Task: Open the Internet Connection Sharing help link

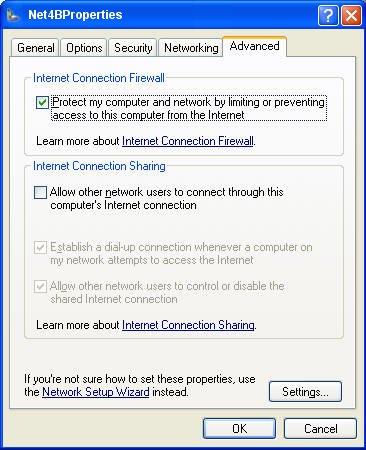Action: [x=188, y=325]
